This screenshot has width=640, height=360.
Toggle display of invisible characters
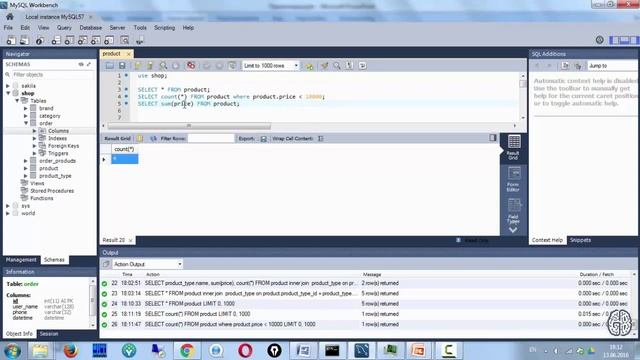349,65
